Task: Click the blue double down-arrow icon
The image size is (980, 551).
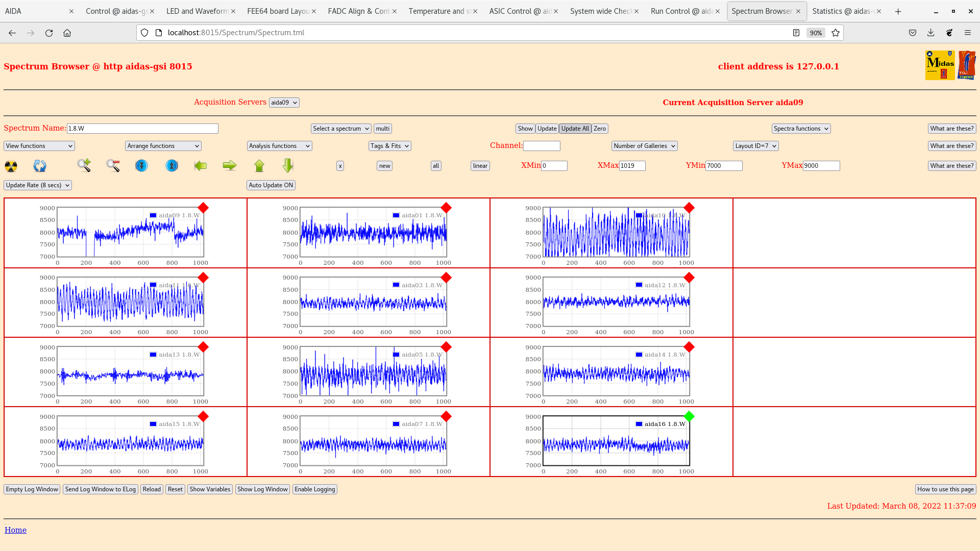Action: tap(141, 165)
